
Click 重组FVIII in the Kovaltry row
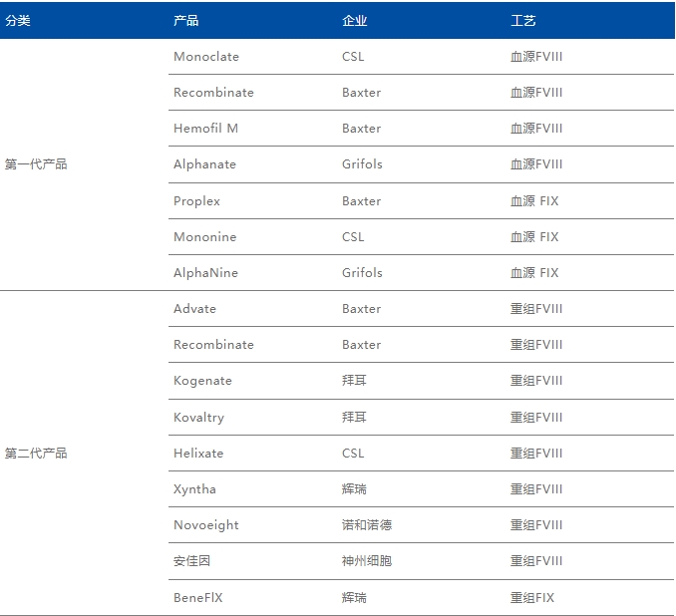[x=536, y=418]
